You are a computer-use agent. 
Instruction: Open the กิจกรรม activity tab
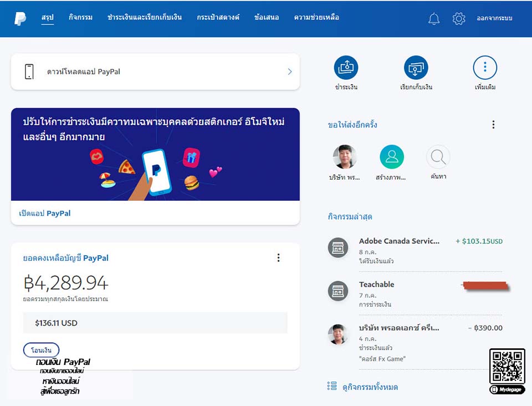(x=80, y=17)
